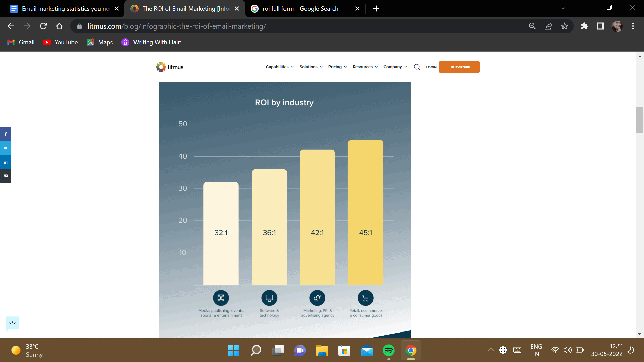
Task: Click the Litmus logo
Action: click(170, 67)
